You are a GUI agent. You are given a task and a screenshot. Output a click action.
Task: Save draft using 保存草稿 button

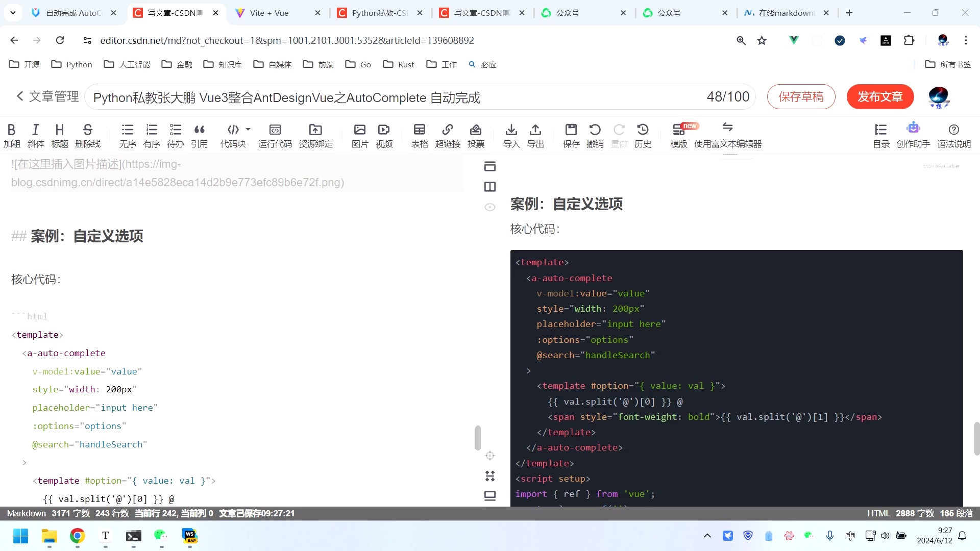(x=801, y=96)
